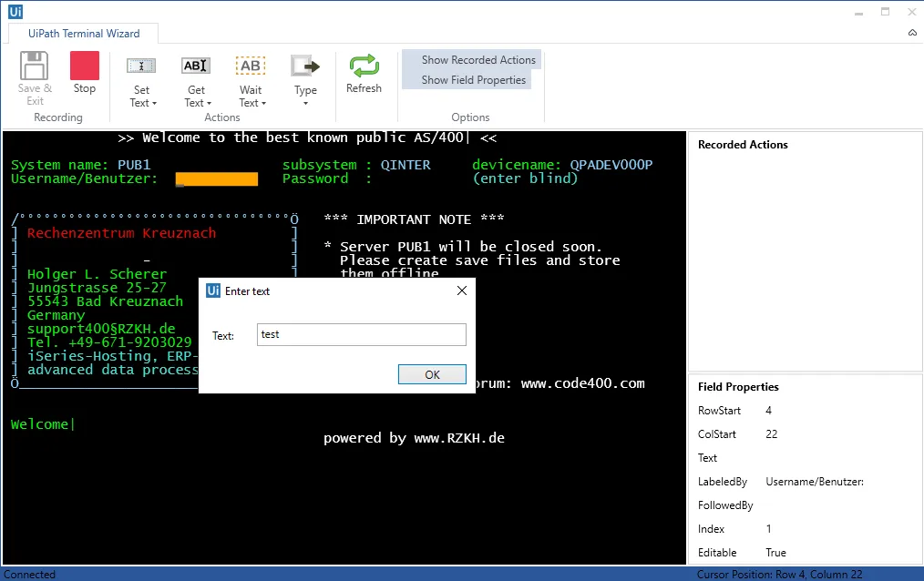The height and width of the screenshot is (581, 924).
Task: Open the Wait Text dropdown arrow
Action: tap(263, 103)
